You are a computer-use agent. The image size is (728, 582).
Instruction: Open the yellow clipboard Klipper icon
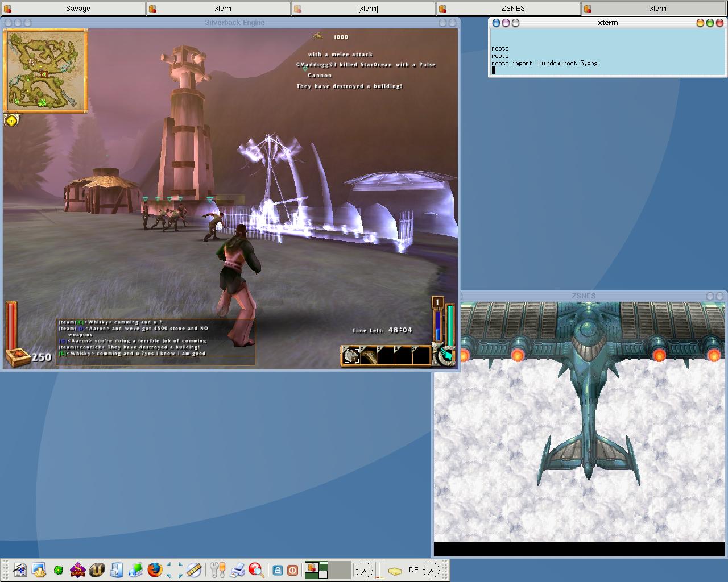[395, 571]
